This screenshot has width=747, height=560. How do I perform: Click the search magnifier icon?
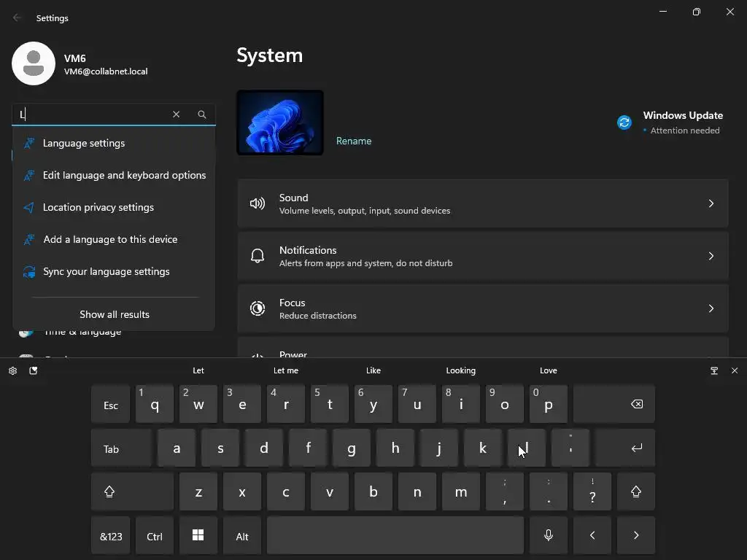(202, 114)
